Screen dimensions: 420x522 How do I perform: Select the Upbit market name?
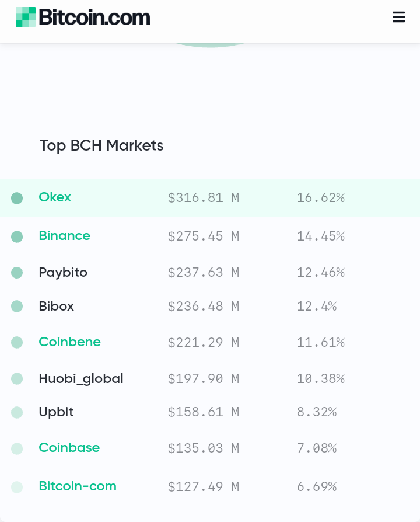pyautogui.click(x=56, y=412)
